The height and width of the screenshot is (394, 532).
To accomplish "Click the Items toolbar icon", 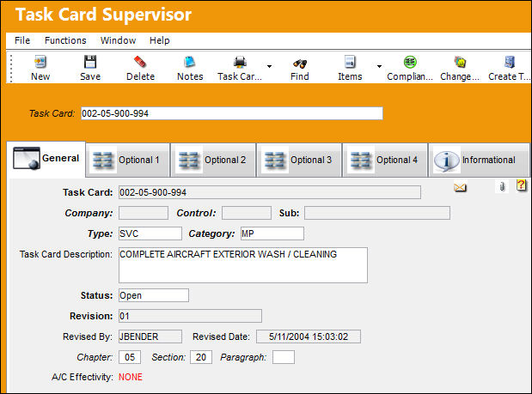I will (350, 62).
